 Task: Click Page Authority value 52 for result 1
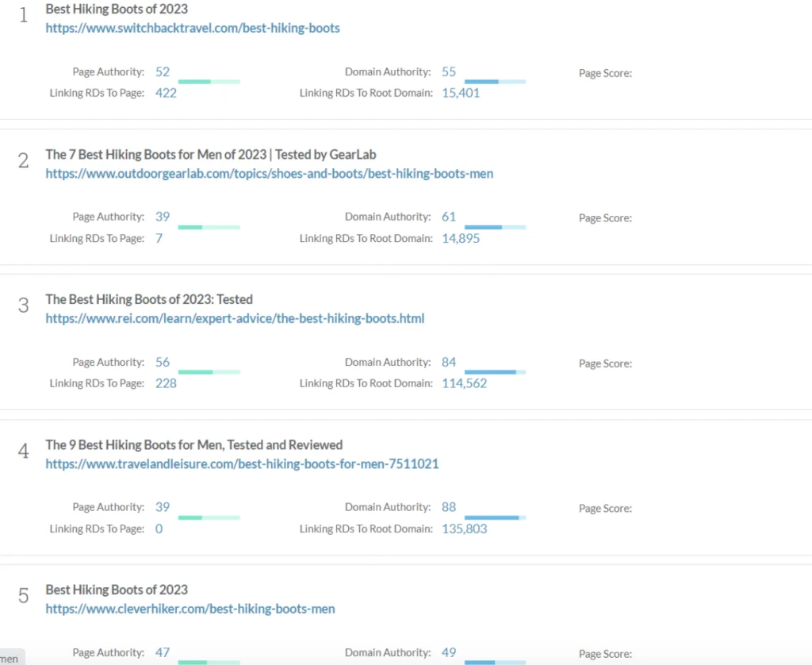[x=163, y=72]
